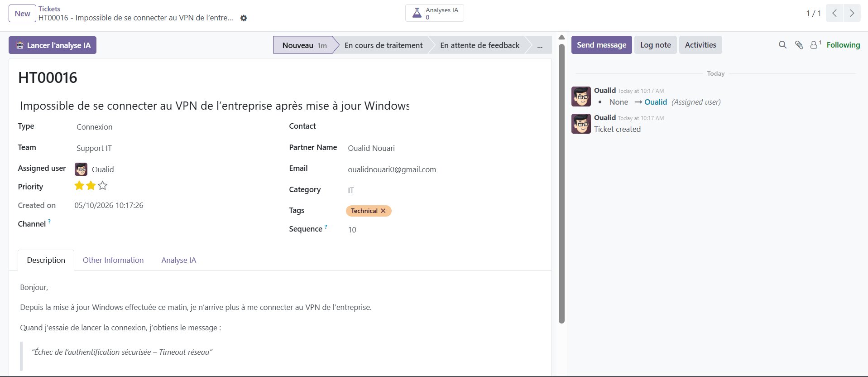This screenshot has width=868, height=377.
Task: Click 'Bonjour,' line in description
Action: click(x=34, y=287)
